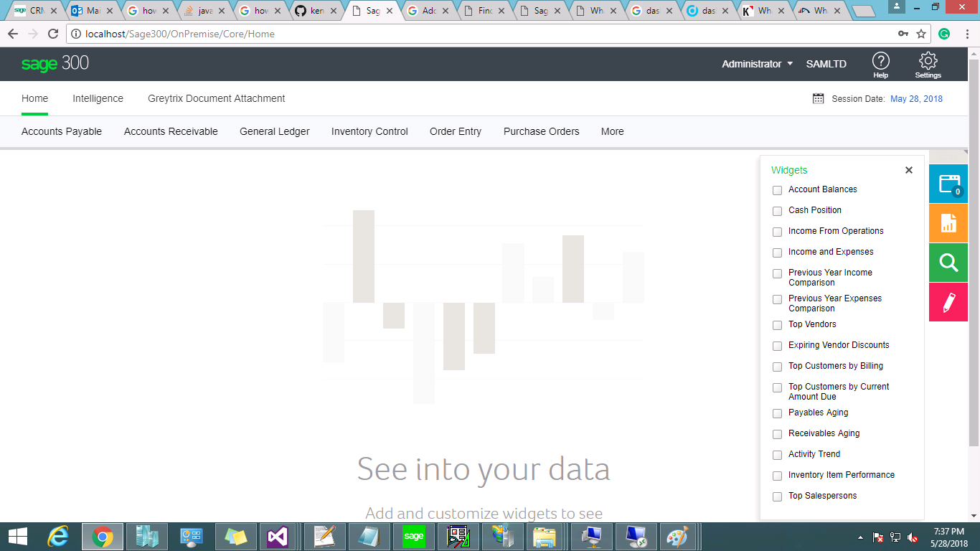Image resolution: width=980 pixels, height=551 pixels.
Task: Expand the Accounts Payable menu
Action: pyautogui.click(x=62, y=131)
